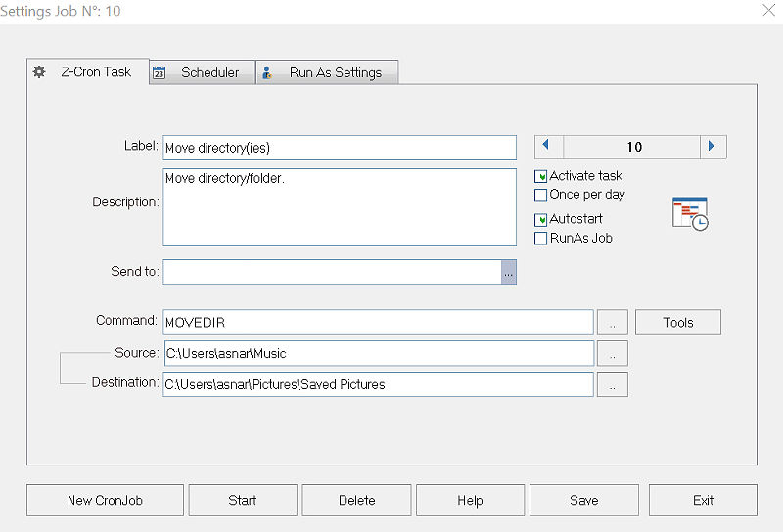The image size is (783, 532).
Task: Toggle the Autostart checkbox
Action: [x=541, y=220]
